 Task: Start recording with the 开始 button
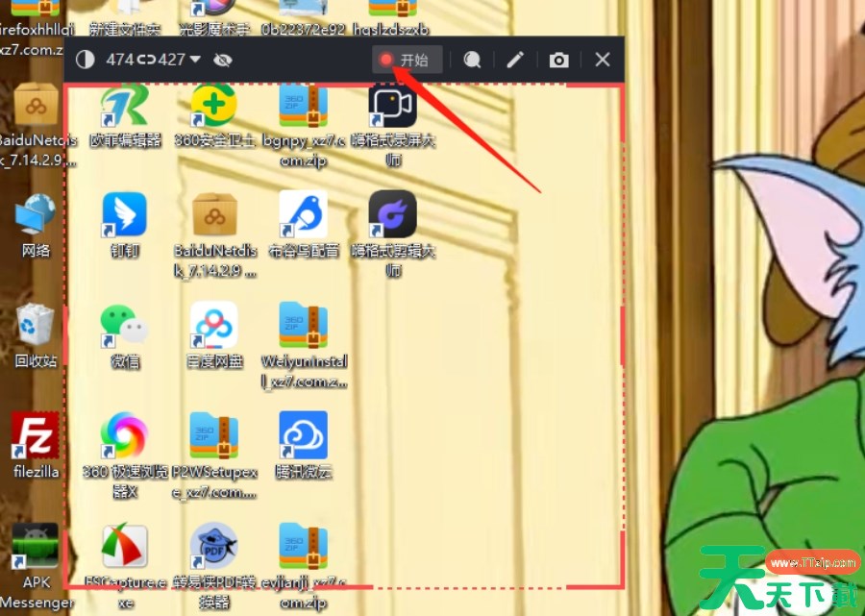point(408,60)
